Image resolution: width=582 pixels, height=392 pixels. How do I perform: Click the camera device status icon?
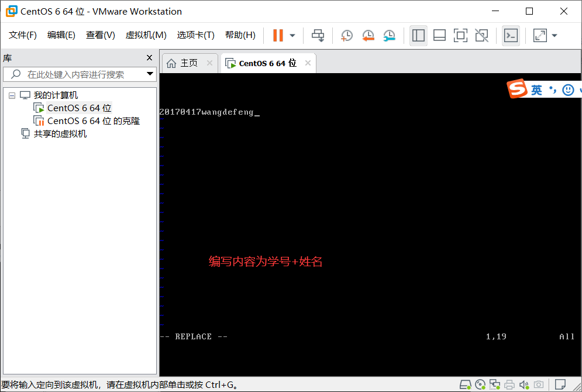tap(539, 384)
